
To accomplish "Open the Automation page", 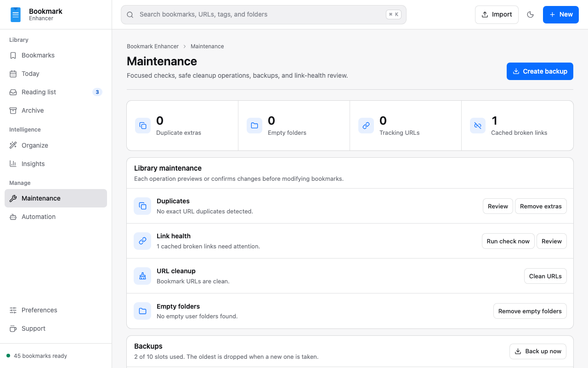I will click(56, 217).
